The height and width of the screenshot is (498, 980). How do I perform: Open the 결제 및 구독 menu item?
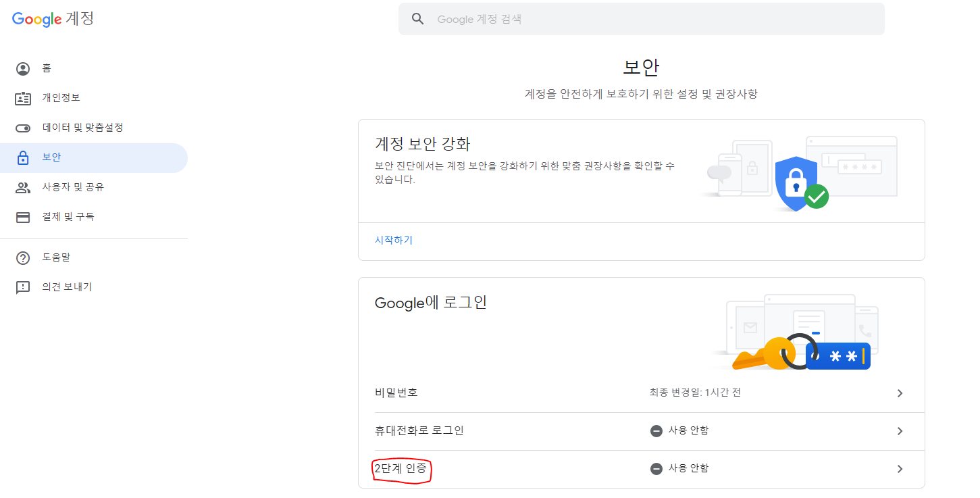[x=94, y=217]
